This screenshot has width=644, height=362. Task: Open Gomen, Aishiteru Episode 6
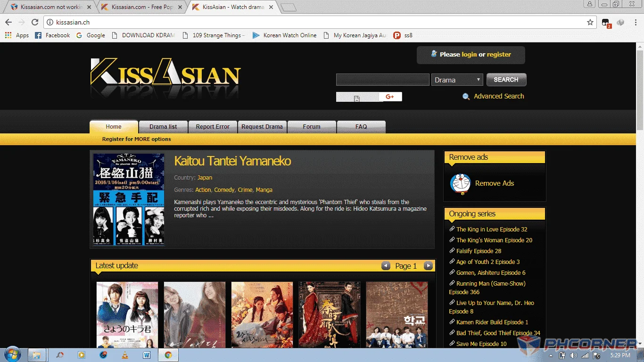(491, 273)
